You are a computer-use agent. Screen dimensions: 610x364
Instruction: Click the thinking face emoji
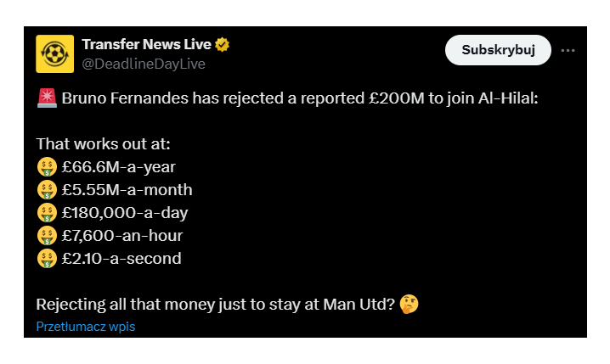pos(409,304)
